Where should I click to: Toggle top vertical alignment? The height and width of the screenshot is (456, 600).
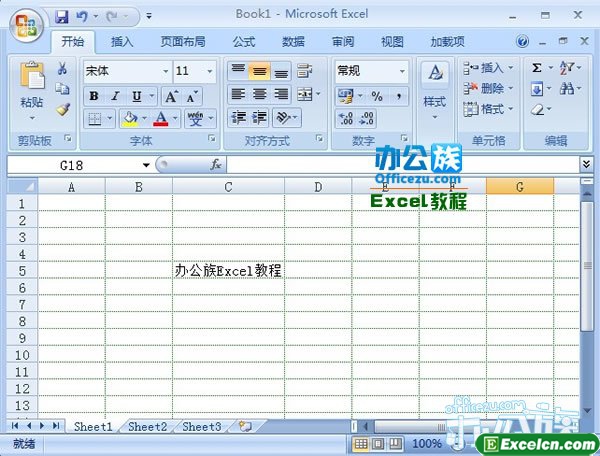click(x=238, y=71)
